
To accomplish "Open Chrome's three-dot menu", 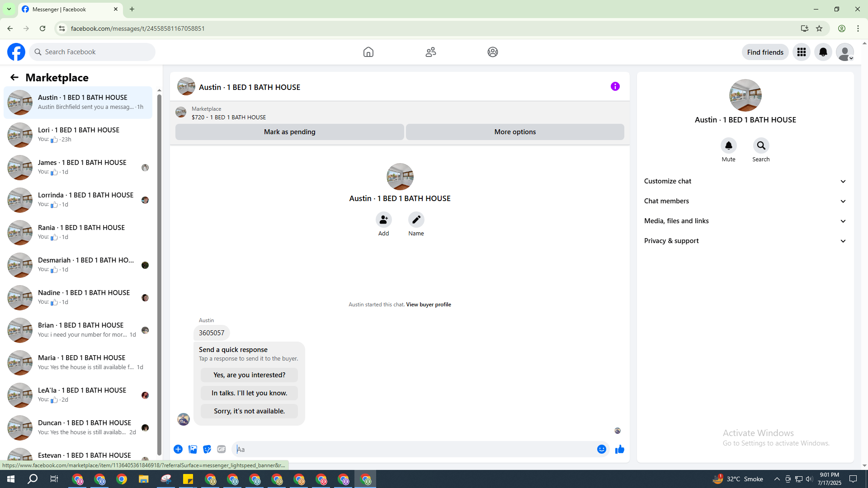I will [x=858, y=28].
